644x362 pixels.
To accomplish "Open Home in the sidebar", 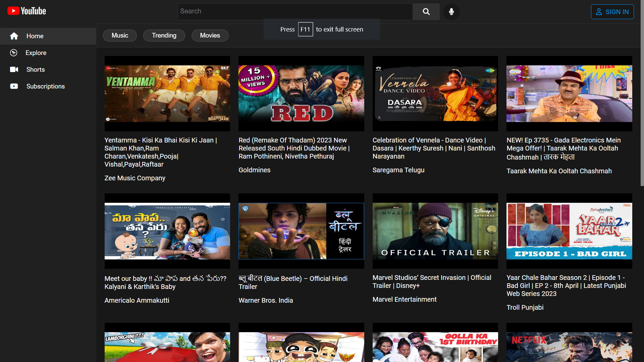I will point(48,36).
